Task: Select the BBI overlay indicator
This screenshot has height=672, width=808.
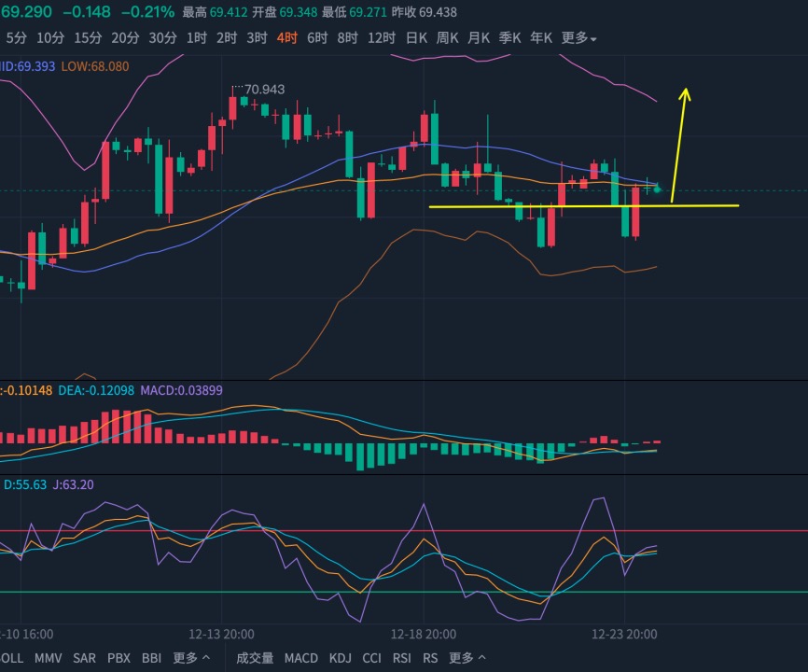Action: click(x=151, y=658)
